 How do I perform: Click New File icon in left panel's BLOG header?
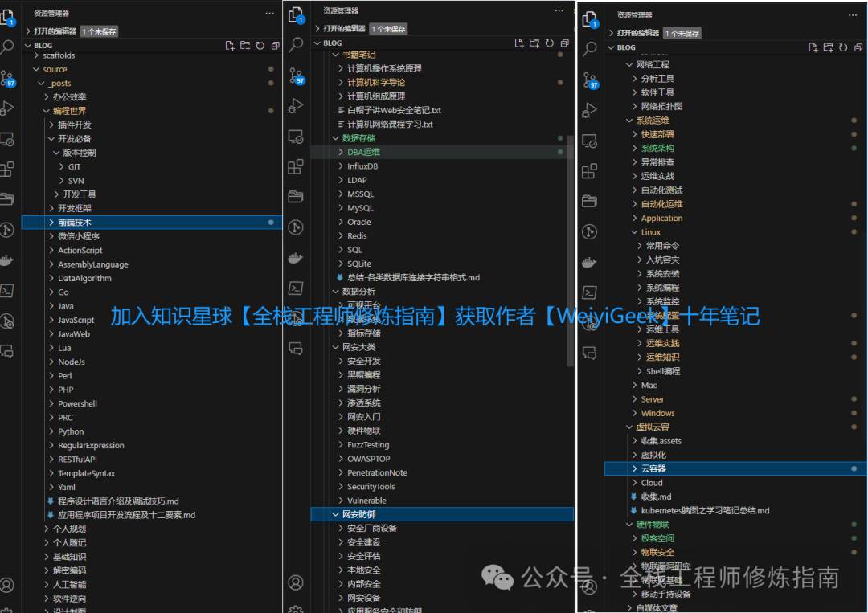(230, 46)
